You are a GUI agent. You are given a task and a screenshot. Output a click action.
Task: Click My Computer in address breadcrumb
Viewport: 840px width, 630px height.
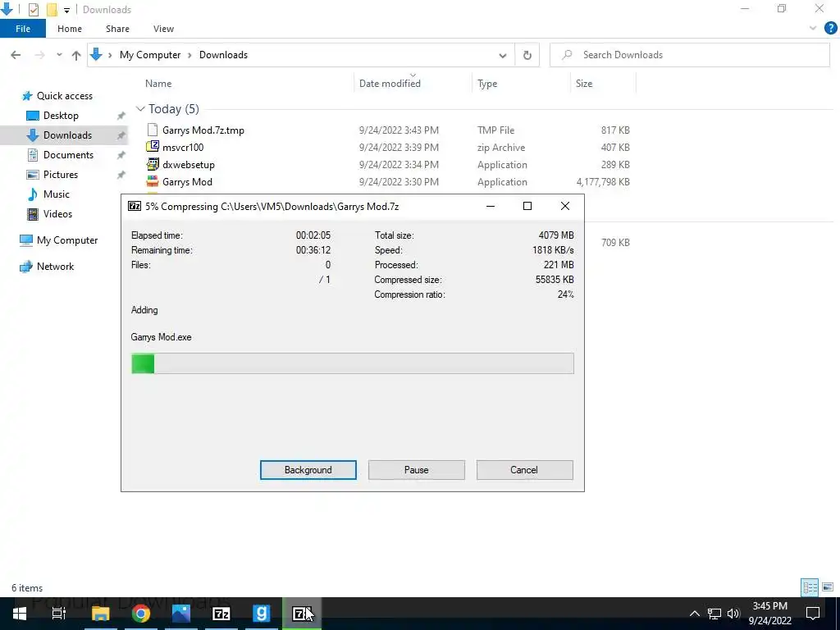pos(150,55)
